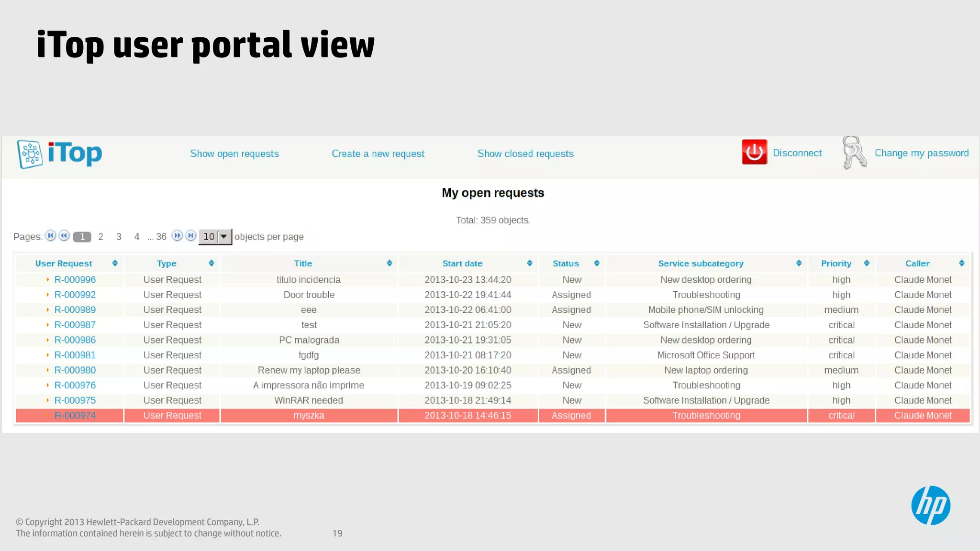This screenshot has width=980, height=551.
Task: Click Disconnect link
Action: 797,153
